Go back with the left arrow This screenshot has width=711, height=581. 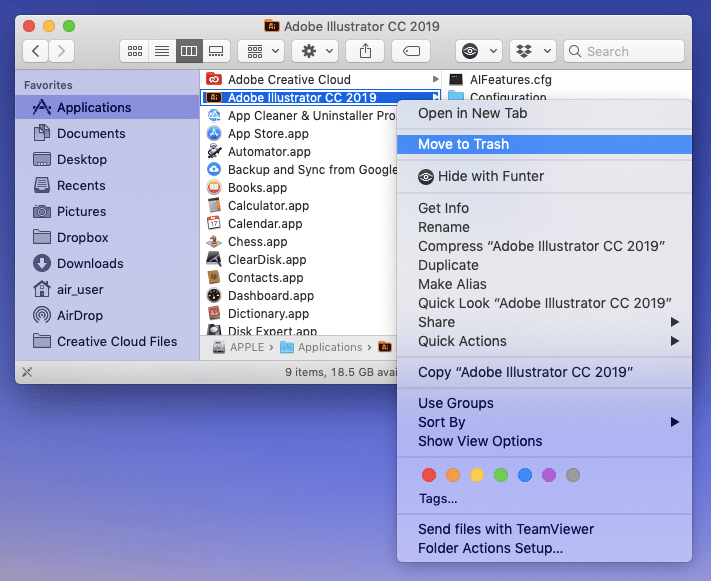36,51
